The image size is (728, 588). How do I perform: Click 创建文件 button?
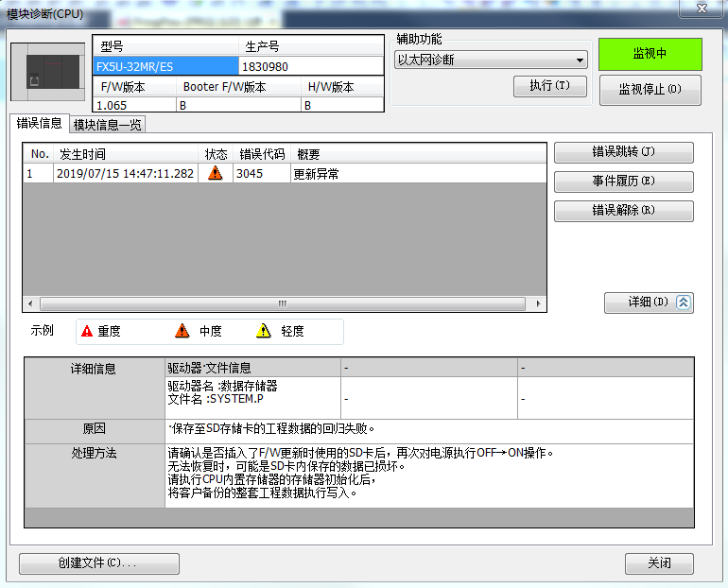pyautogui.click(x=85, y=563)
